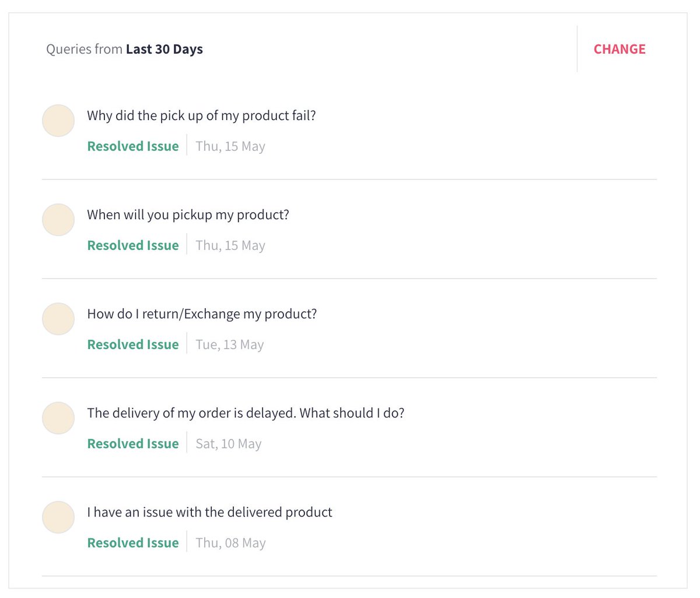Open query about the delayed order delivery

[x=246, y=413]
